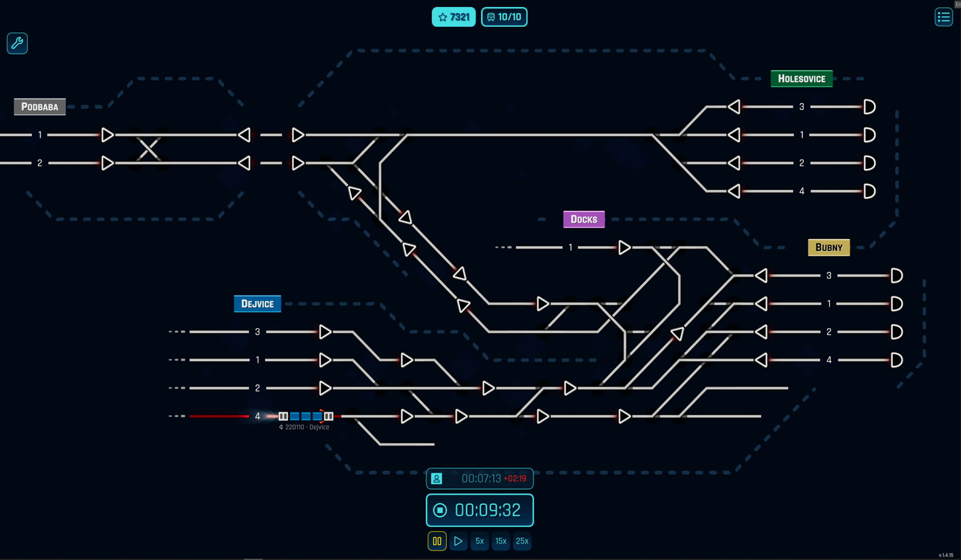This screenshot has height=560, width=961.
Task: Click the passenger icon in schedule panel
Action: coord(436,479)
